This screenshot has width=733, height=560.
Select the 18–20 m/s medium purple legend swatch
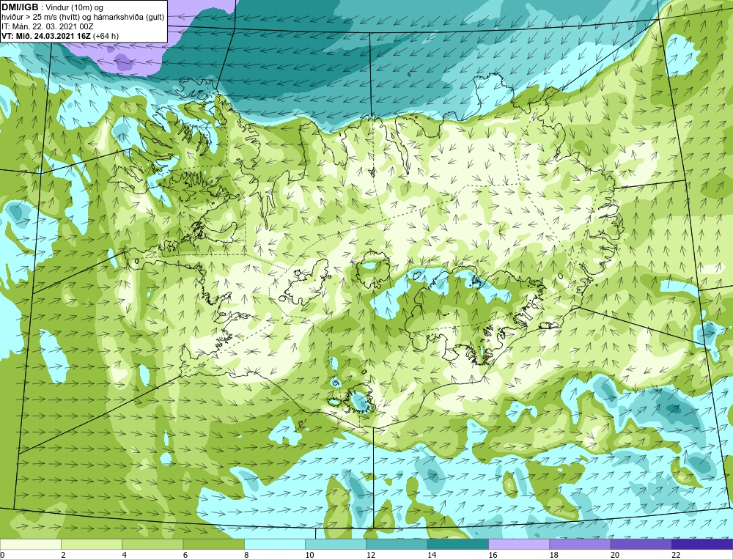[580, 544]
